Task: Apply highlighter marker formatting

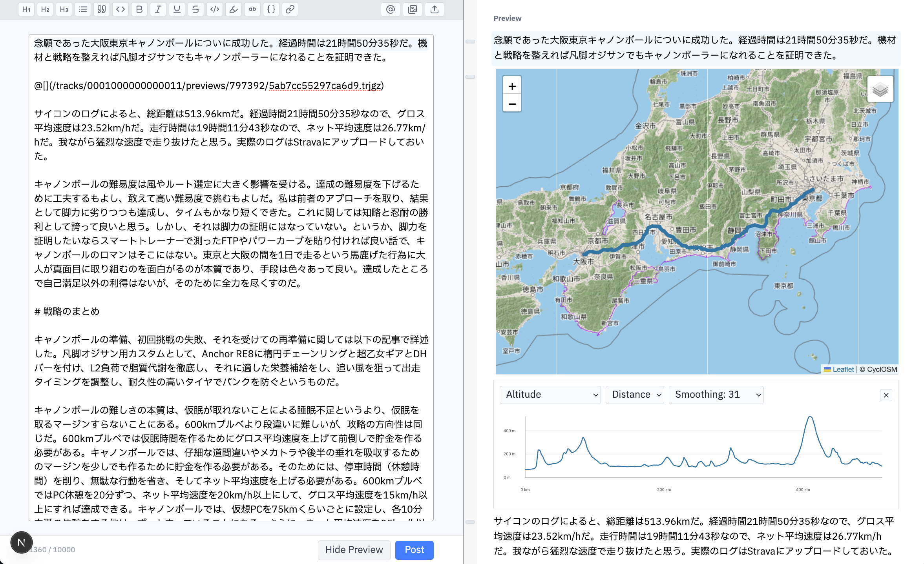Action: point(234,9)
